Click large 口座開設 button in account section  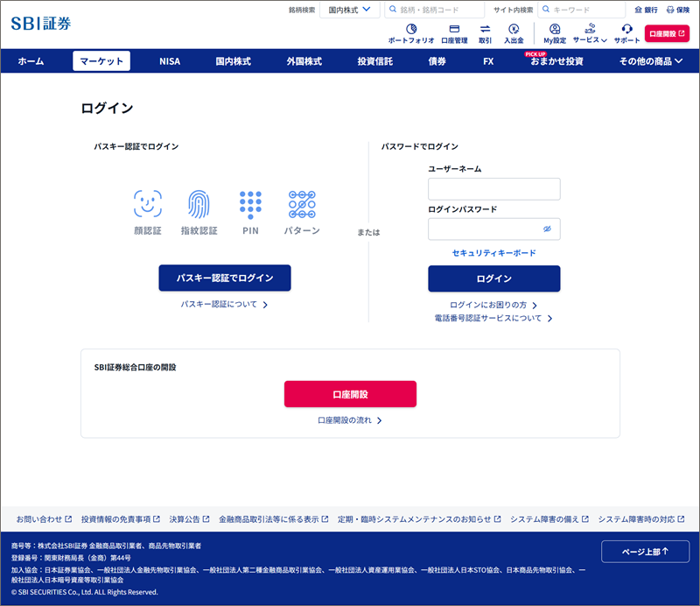click(351, 394)
